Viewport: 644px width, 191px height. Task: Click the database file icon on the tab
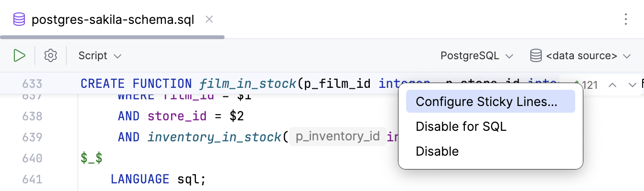[x=19, y=20]
